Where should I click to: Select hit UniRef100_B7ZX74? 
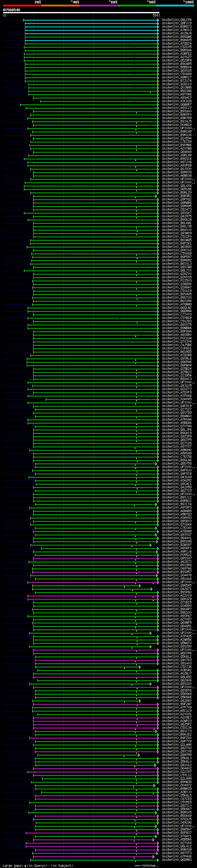pyautogui.click(x=176, y=81)
